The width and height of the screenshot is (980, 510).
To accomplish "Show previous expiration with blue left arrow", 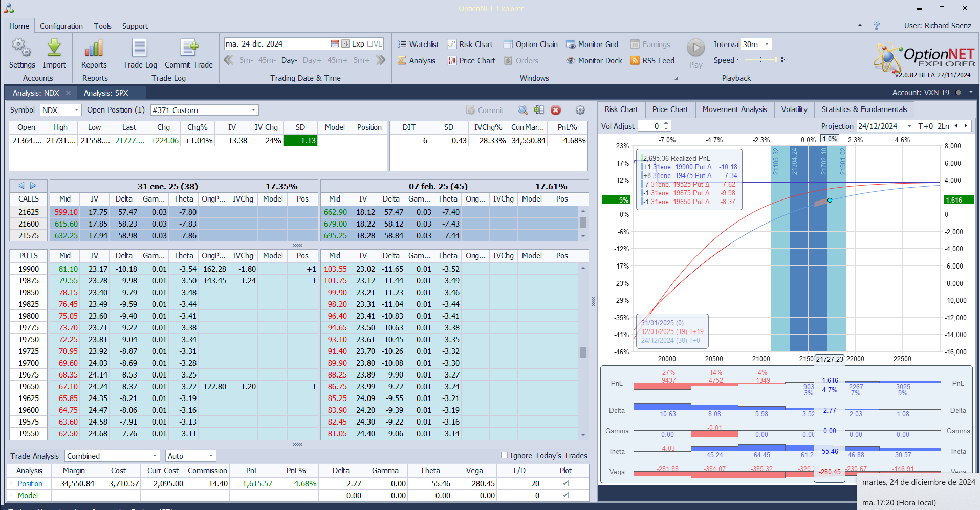I will click(x=21, y=186).
